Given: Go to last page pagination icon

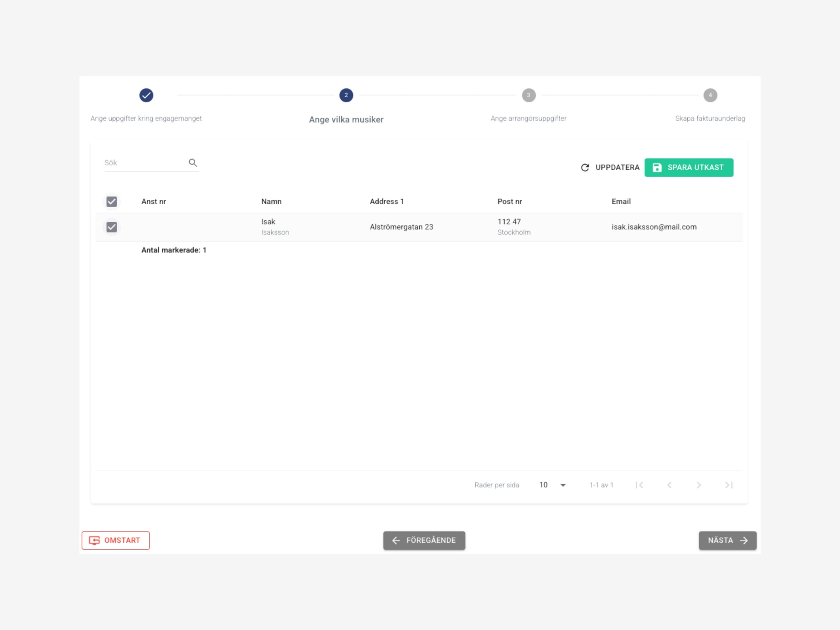Looking at the screenshot, I should pos(728,485).
